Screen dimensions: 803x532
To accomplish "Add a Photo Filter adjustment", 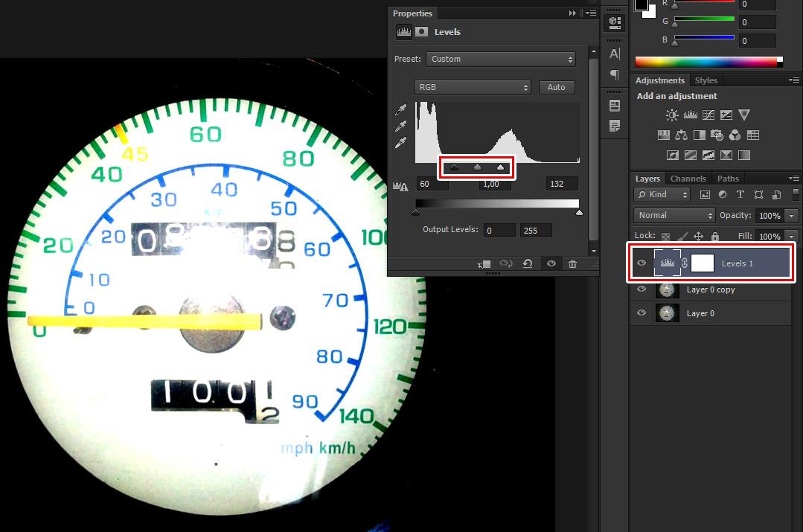I will (x=717, y=135).
